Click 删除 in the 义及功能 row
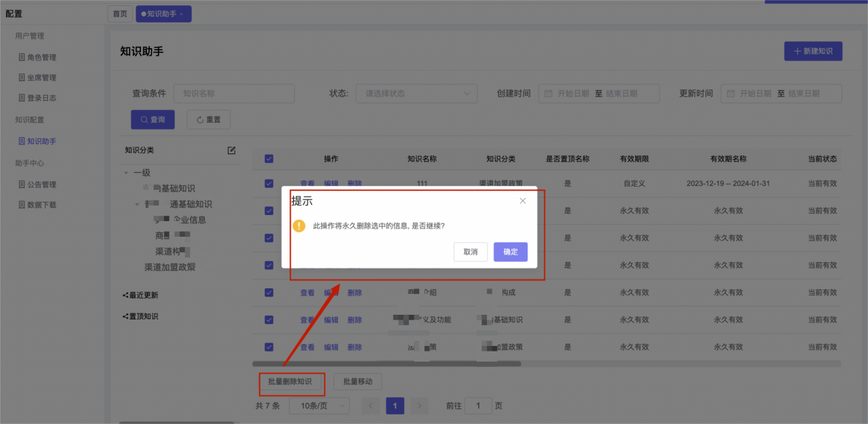This screenshot has height=424, width=868. pyautogui.click(x=355, y=320)
